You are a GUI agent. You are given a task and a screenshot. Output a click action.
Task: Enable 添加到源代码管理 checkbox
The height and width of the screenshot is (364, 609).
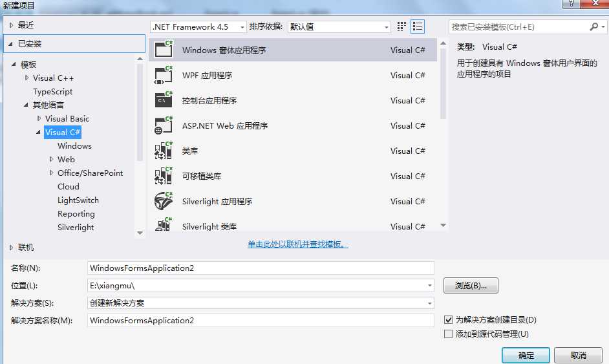(448, 334)
